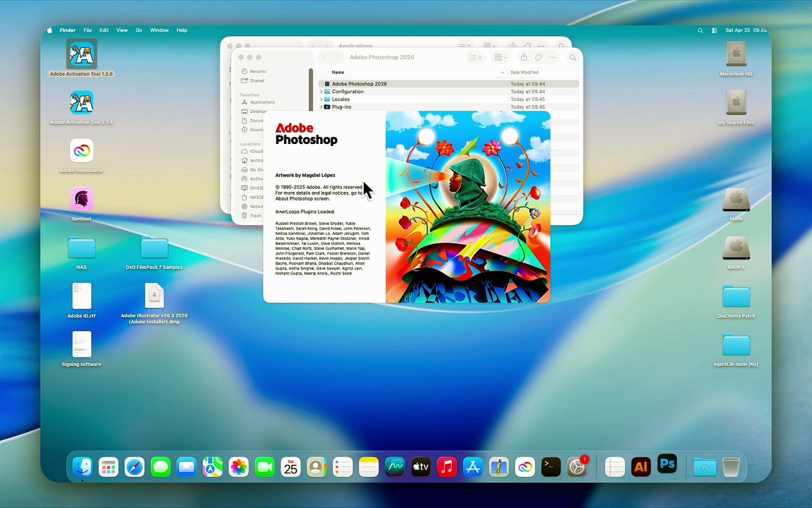This screenshot has width=812, height=508.
Task: Click the Photoshop splash screen artwork
Action: tap(468, 207)
